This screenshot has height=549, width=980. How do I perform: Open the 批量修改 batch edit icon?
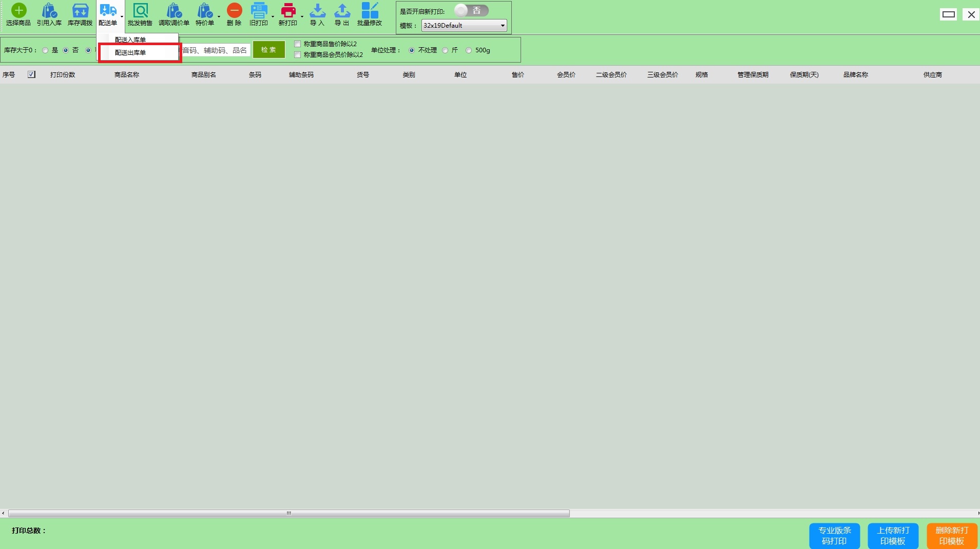[370, 11]
